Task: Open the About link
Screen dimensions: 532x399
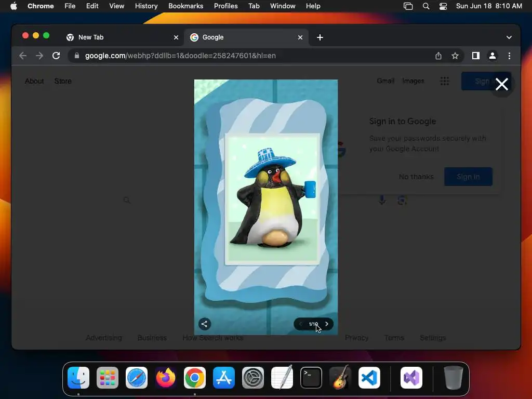Action: click(34, 81)
